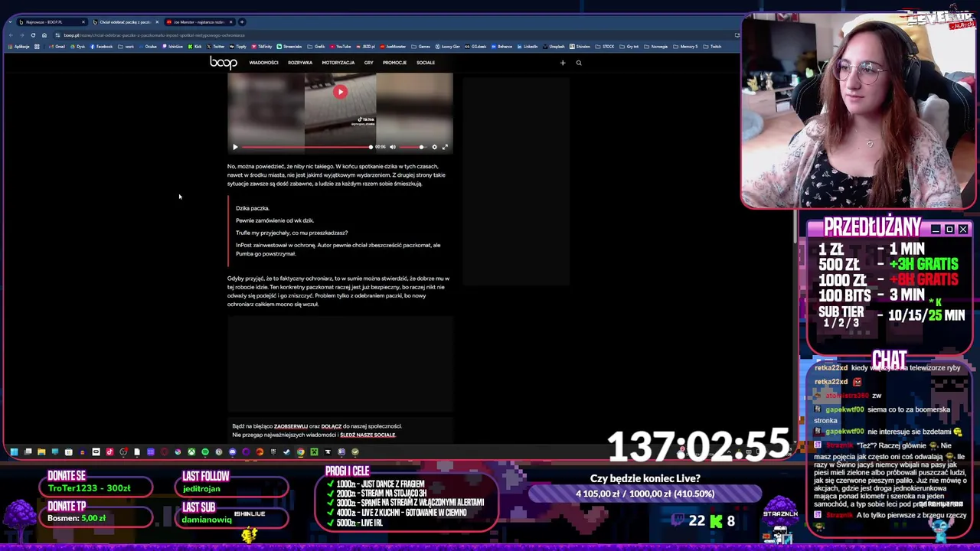The image size is (980, 551).
Task: Open the LinkedIn bookmark
Action: [x=528, y=47]
